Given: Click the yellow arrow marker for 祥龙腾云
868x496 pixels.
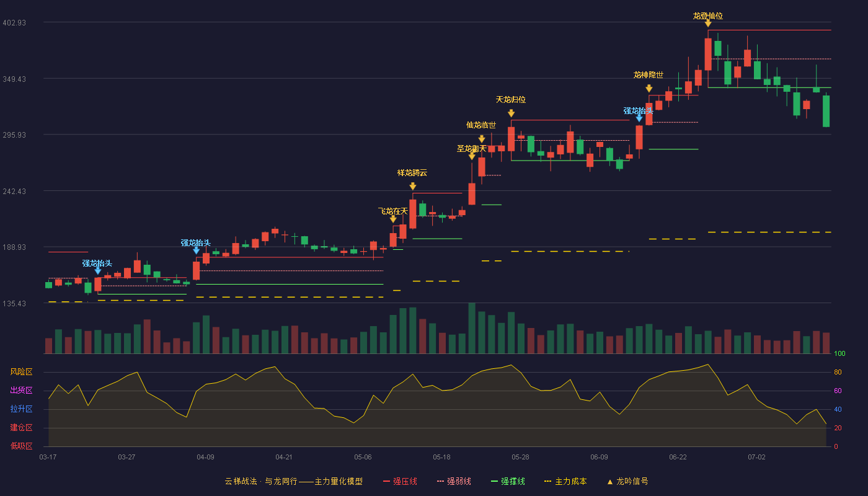Looking at the screenshot, I should coord(413,187).
